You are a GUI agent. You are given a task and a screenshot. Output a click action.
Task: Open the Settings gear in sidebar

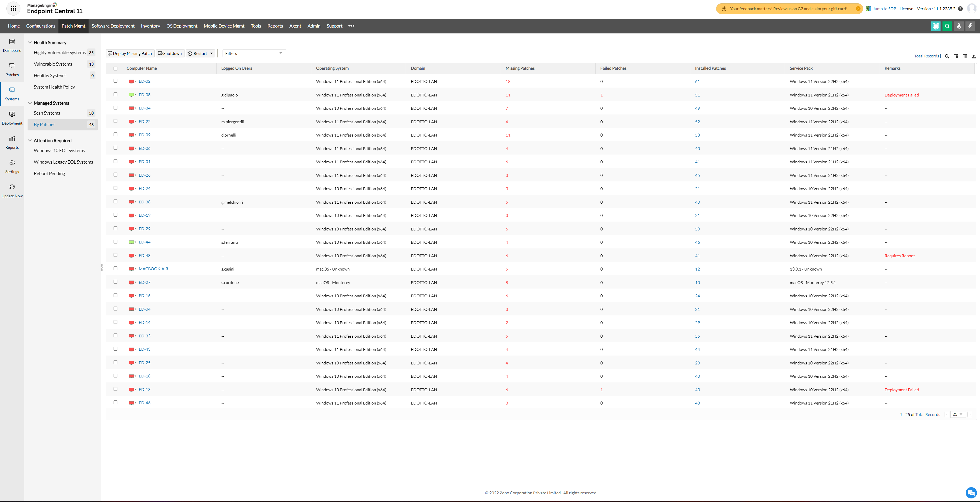pyautogui.click(x=12, y=163)
